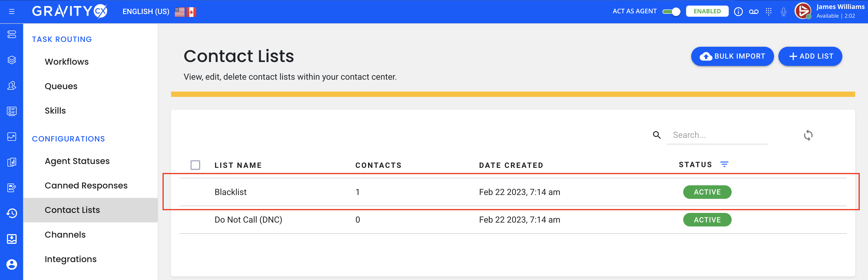Click the Bulk Import button
This screenshot has height=280, width=868.
tap(732, 56)
